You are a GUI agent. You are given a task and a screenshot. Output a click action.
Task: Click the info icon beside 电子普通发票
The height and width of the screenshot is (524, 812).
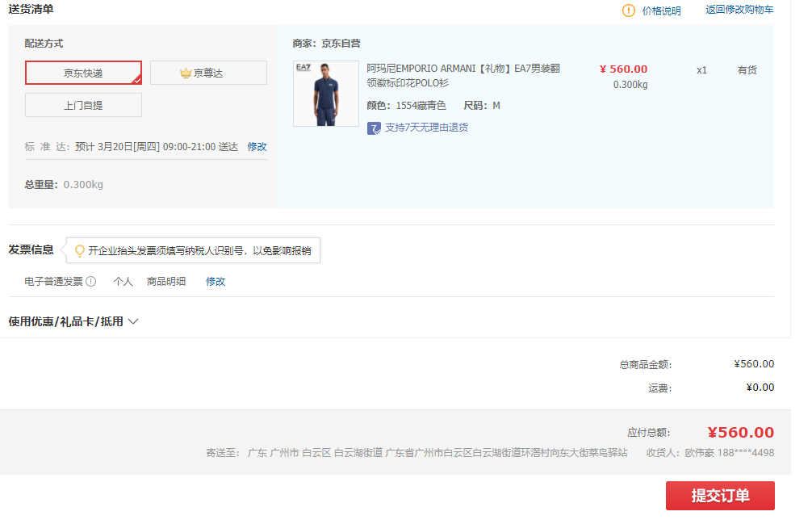point(91,282)
